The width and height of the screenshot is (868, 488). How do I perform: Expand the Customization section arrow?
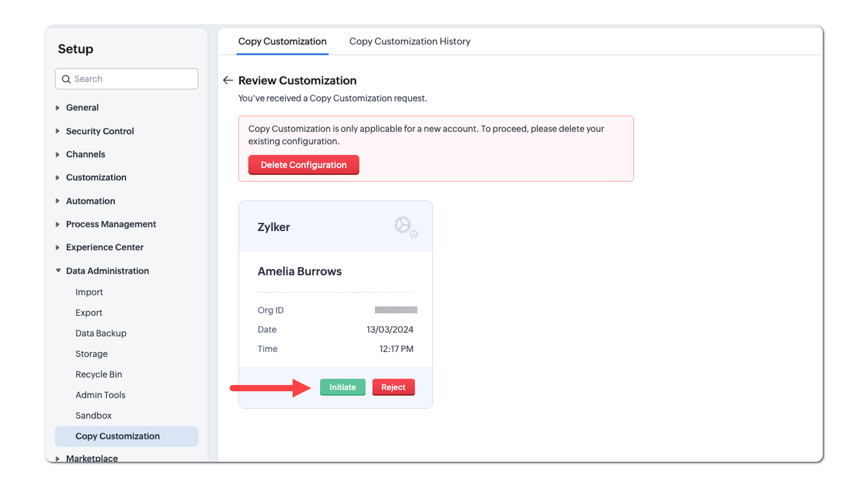tap(58, 178)
